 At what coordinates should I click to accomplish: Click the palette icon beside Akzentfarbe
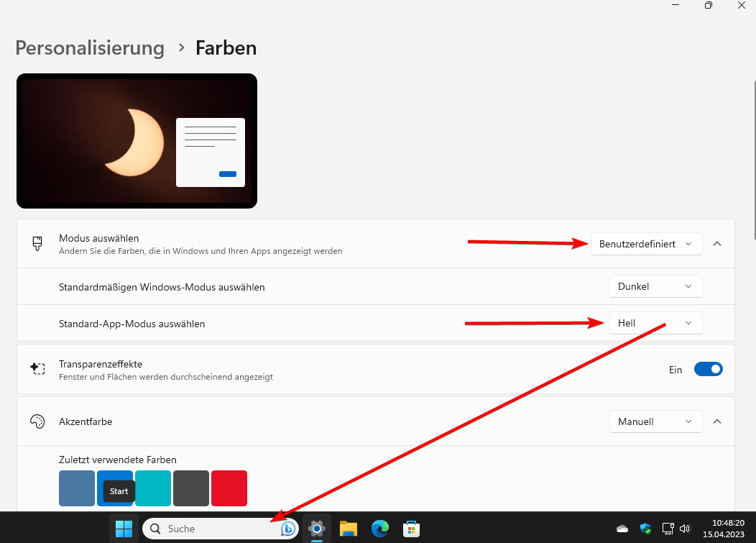(x=37, y=421)
